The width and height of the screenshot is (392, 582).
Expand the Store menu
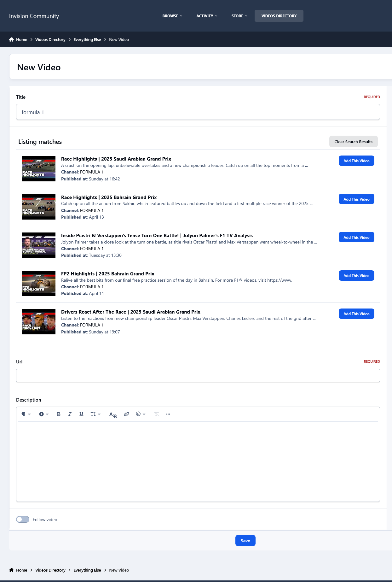pos(239,16)
